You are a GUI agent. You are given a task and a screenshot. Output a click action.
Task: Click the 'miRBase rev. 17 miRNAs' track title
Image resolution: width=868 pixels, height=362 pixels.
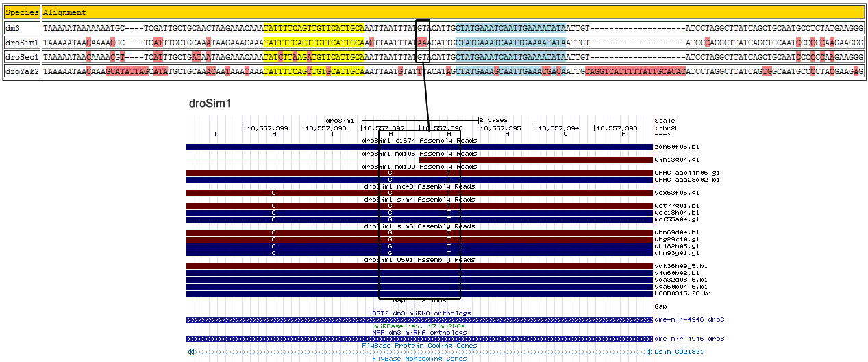[419, 326]
